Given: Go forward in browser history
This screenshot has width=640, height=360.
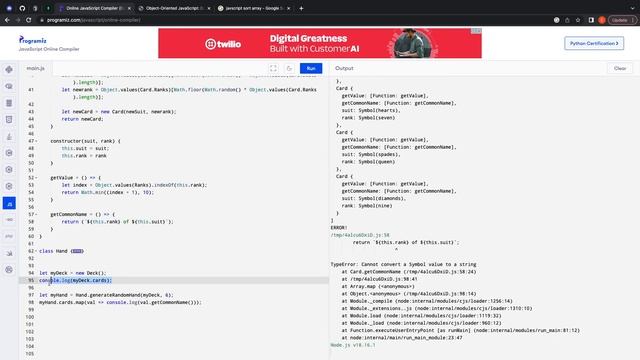Looking at the screenshot, I should pyautogui.click(x=18, y=20).
